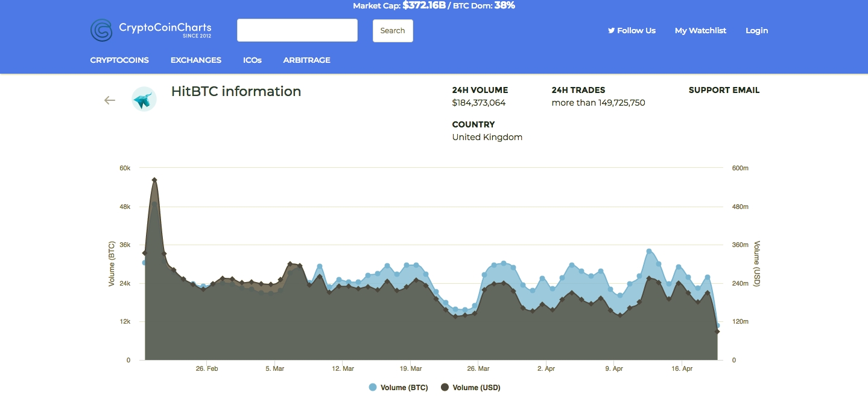The image size is (868, 398).
Task: Open the CRYPTOCOINS menu
Action: [119, 60]
